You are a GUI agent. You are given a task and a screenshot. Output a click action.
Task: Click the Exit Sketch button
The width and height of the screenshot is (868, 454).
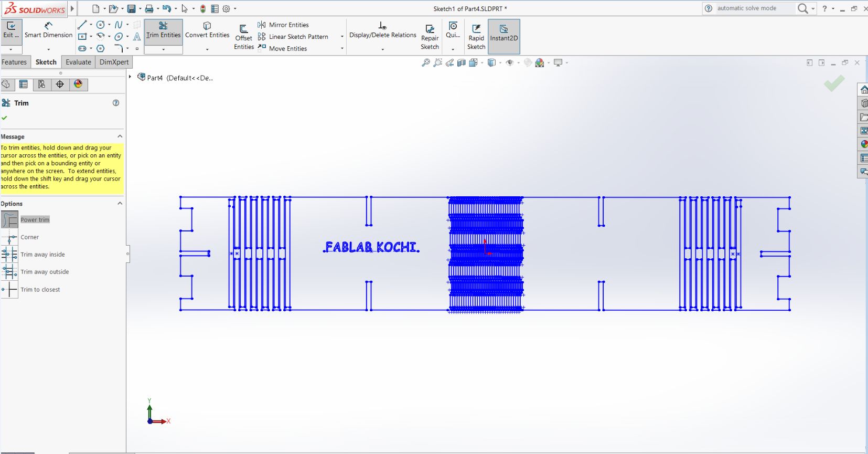point(11,31)
